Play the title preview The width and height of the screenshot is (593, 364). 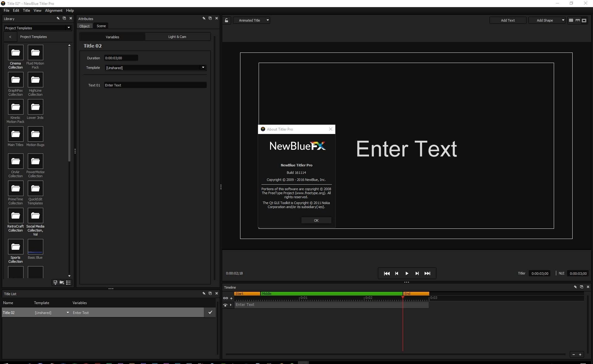tap(407, 274)
